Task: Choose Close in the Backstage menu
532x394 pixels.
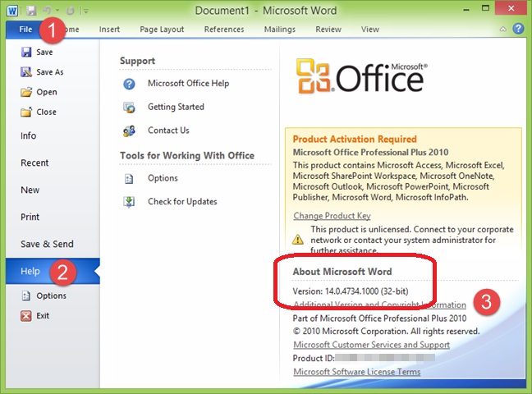Action: point(46,112)
